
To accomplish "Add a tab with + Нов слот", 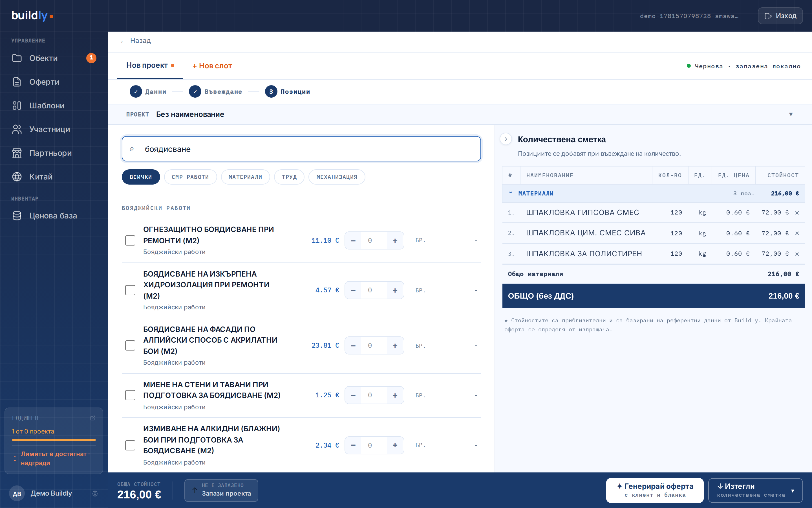I will click(x=212, y=66).
